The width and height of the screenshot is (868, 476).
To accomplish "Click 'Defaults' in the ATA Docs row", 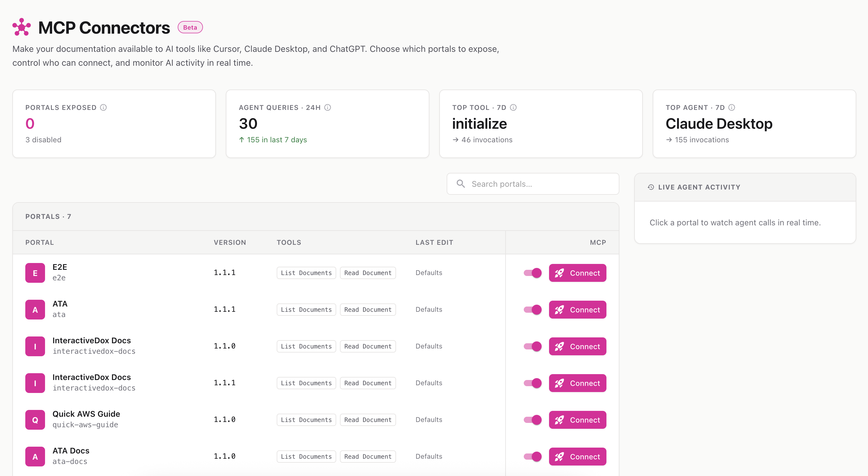I will (429, 457).
